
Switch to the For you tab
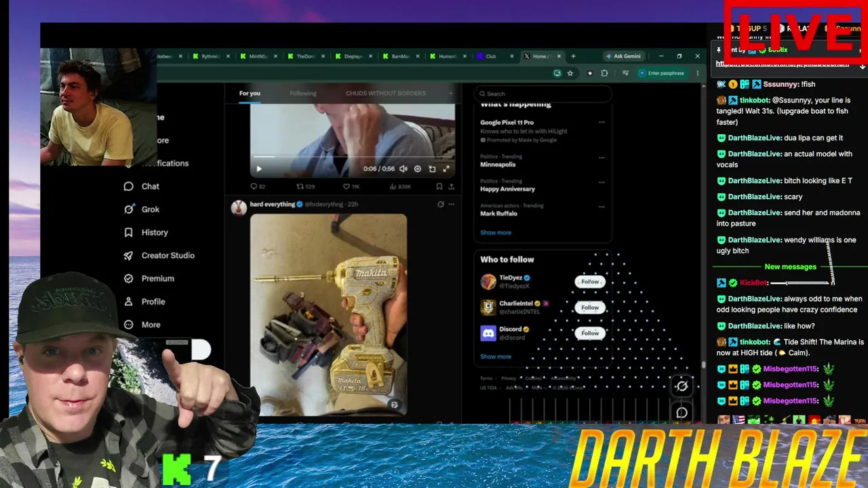coord(250,94)
